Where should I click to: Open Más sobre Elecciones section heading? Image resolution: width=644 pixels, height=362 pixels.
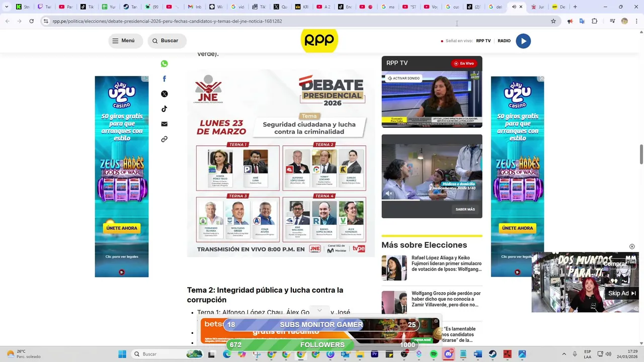(424, 245)
